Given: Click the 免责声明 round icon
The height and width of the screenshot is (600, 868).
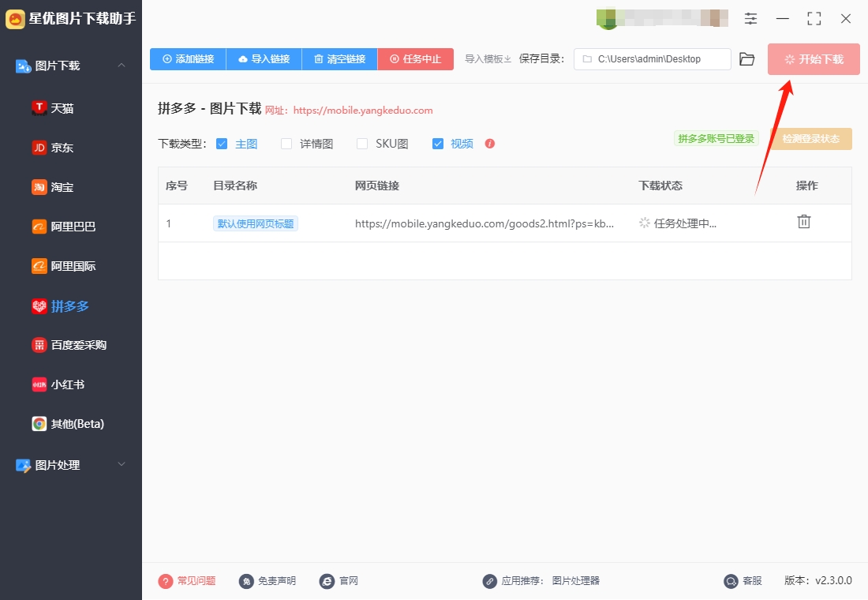Looking at the screenshot, I should tap(246, 581).
